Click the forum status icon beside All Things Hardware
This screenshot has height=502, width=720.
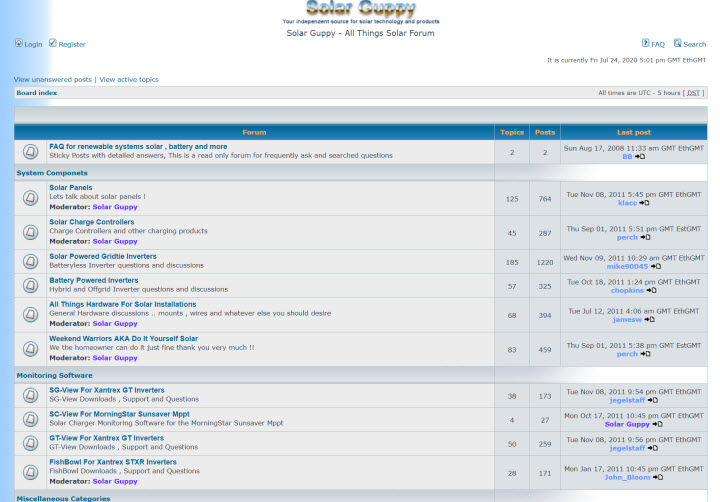[31, 315]
